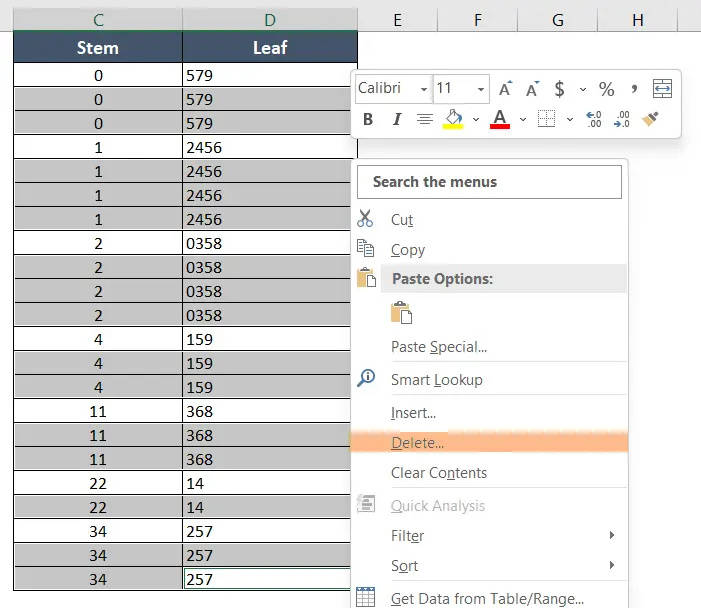Open the Borders dropdown arrow
The image size is (701, 608).
[570, 119]
